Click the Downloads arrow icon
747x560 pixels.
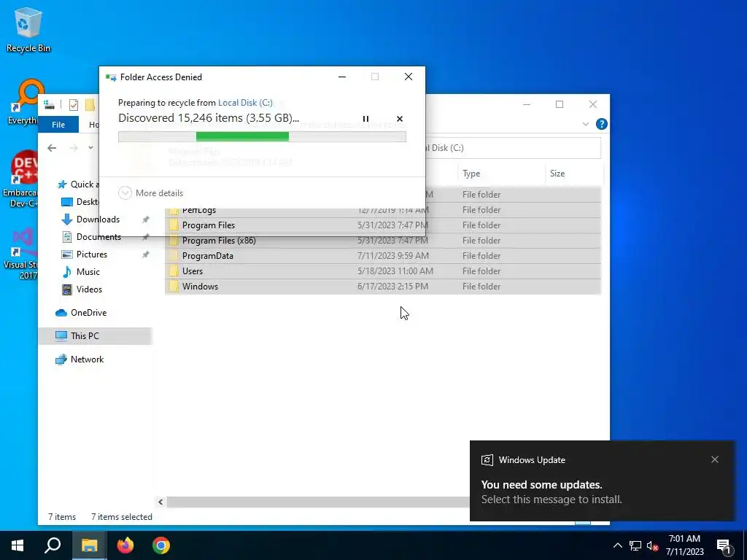(x=66, y=219)
